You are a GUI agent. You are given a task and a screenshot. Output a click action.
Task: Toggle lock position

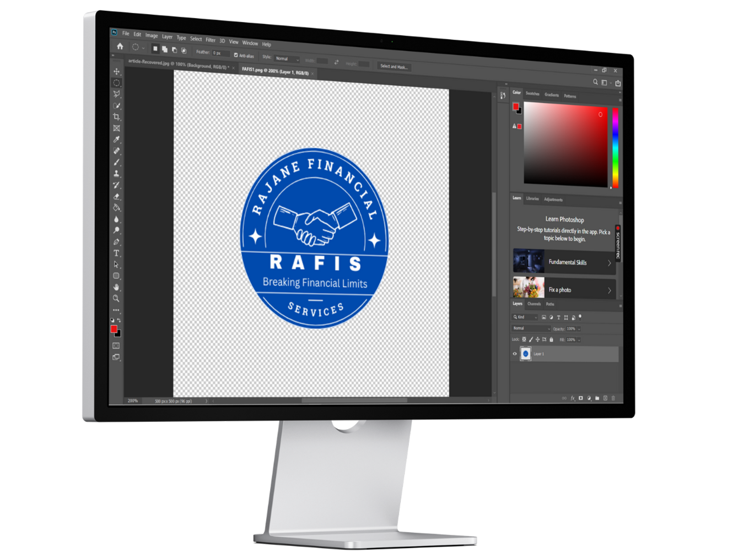(x=538, y=339)
